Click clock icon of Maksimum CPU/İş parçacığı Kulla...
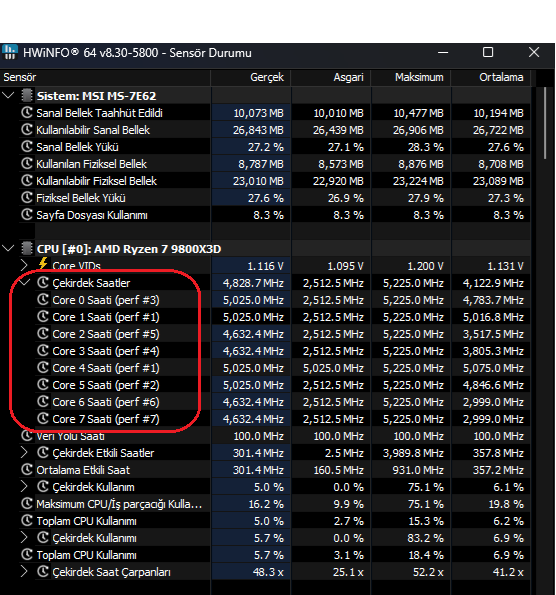 coord(27,504)
